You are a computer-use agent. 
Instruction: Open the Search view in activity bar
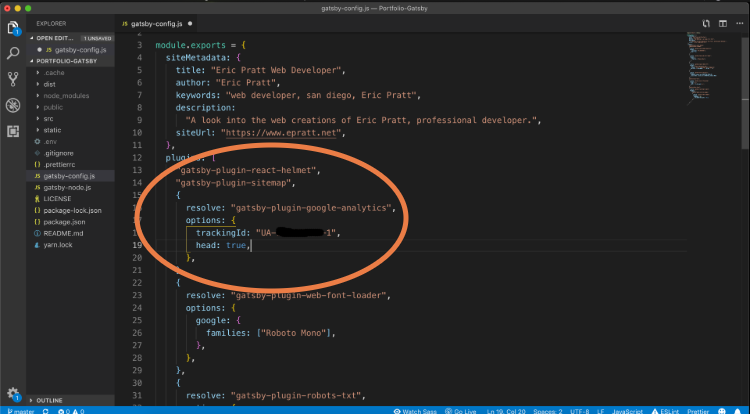[x=13, y=53]
